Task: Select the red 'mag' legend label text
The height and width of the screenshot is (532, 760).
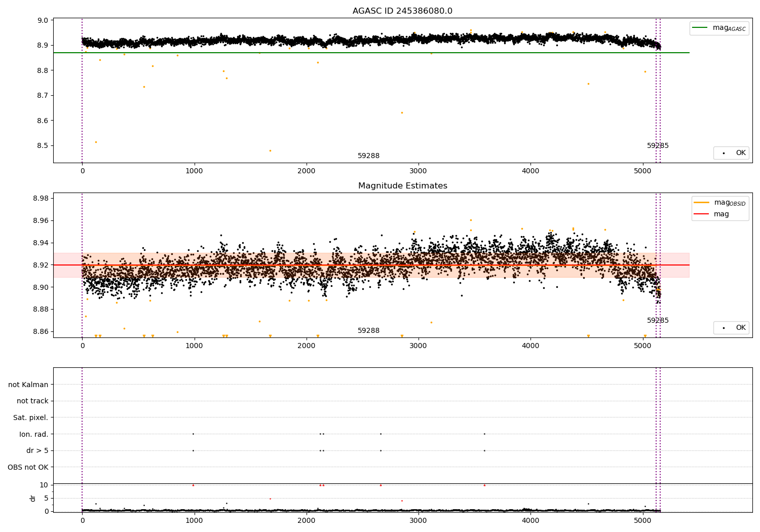Action: coord(721,214)
